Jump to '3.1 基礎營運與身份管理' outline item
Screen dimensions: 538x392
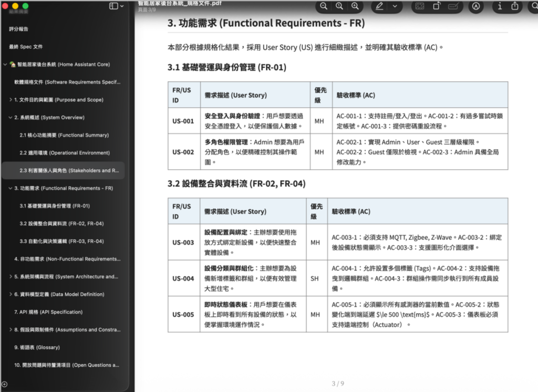(55, 206)
